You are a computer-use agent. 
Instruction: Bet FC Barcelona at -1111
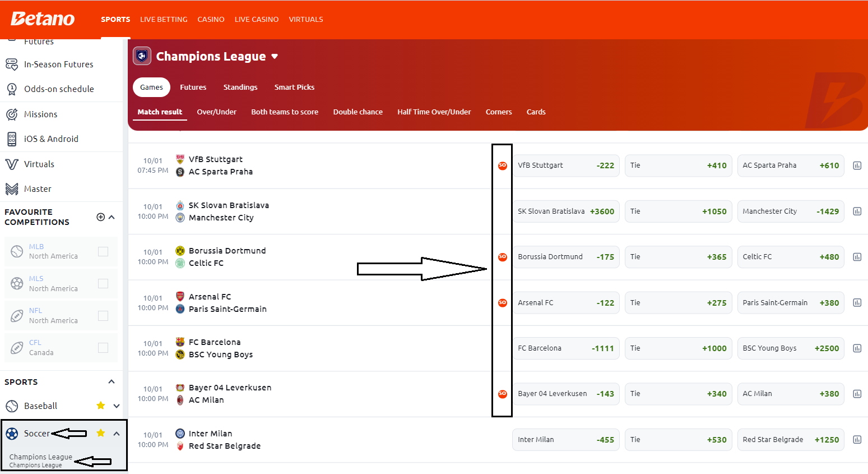tap(566, 348)
